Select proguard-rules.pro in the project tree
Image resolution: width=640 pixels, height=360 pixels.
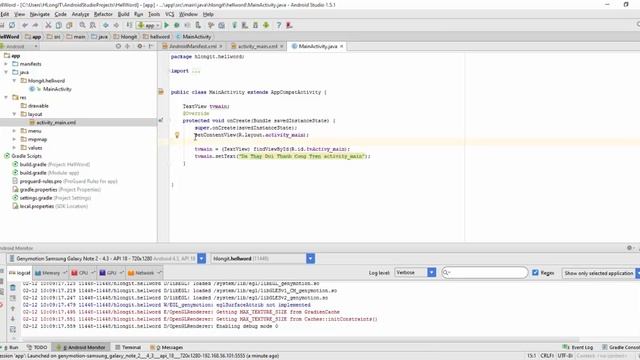[41, 181]
